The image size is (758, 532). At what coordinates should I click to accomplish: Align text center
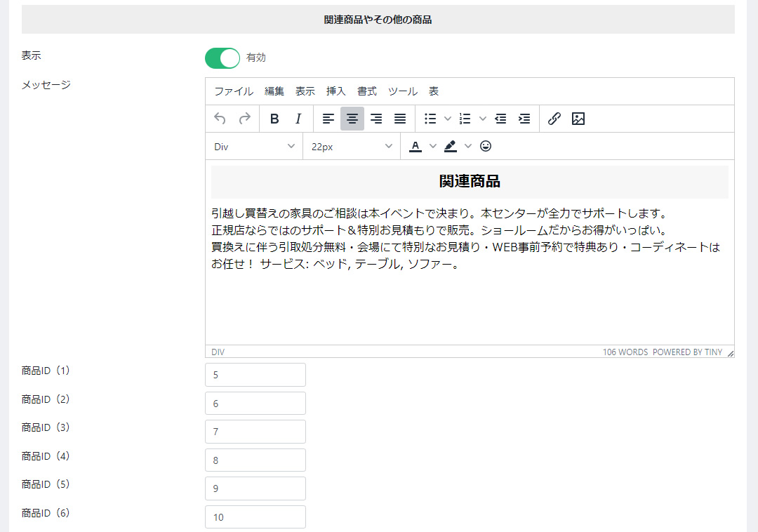click(352, 119)
